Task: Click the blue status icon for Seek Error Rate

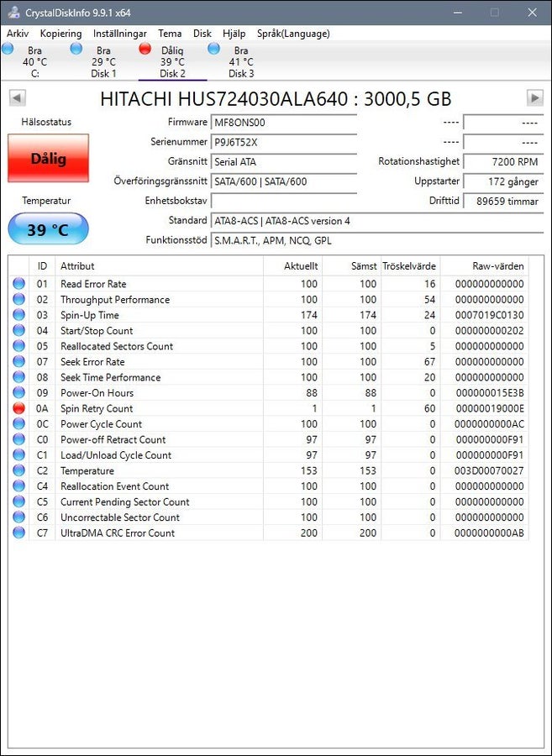Action: pyautogui.click(x=18, y=361)
